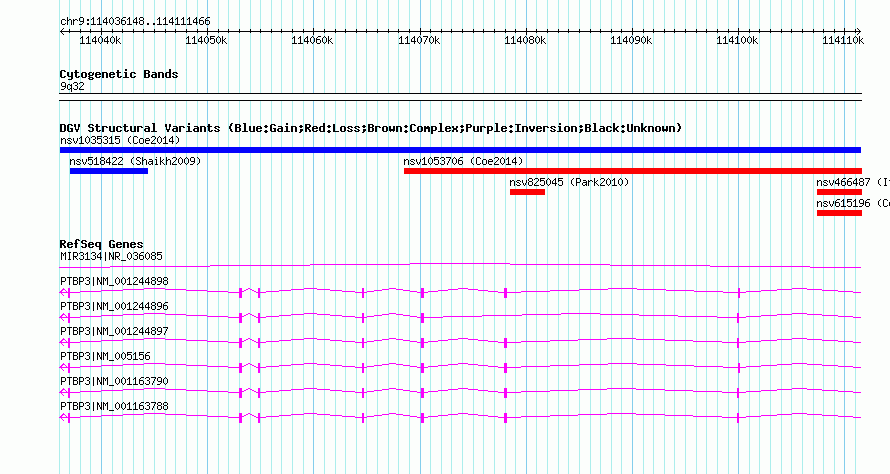Image resolution: width=890 pixels, height=474 pixels.
Task: Click the DGV Structural Variants track title
Action: click(371, 128)
